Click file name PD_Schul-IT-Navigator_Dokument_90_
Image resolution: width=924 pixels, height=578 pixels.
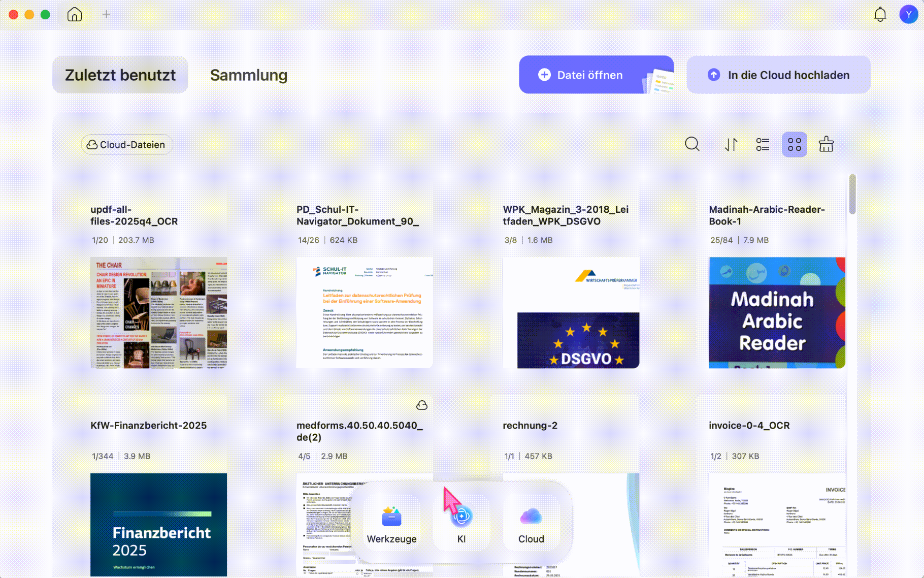pyautogui.click(x=358, y=215)
